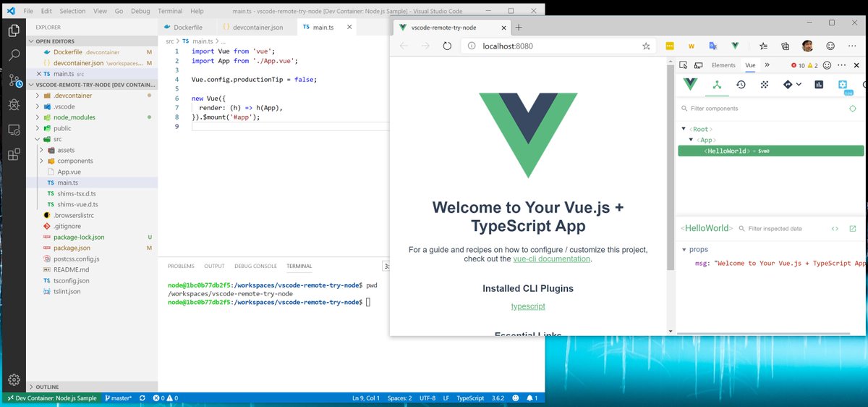
Task: Click the feedback smiley in VS Code status bar
Action: coord(516,398)
